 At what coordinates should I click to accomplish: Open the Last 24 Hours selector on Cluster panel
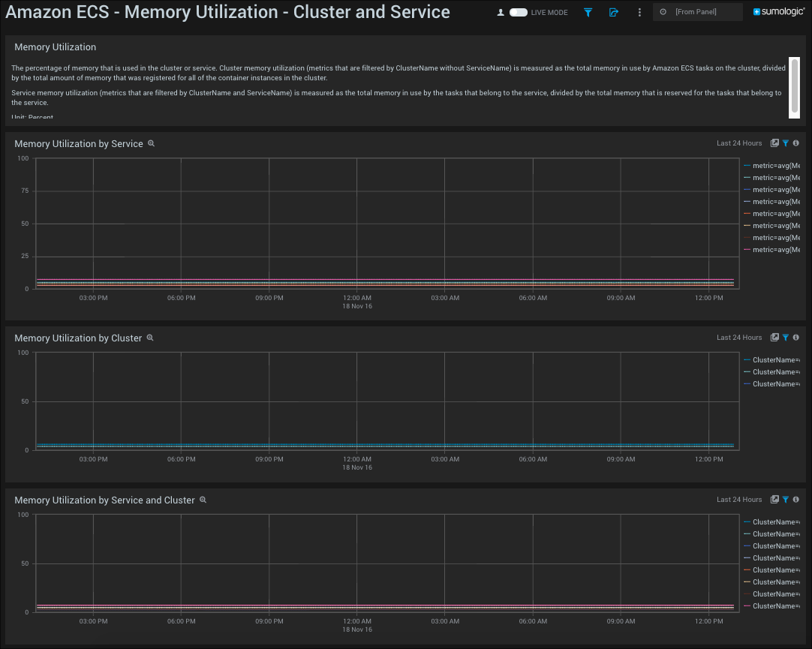(739, 337)
